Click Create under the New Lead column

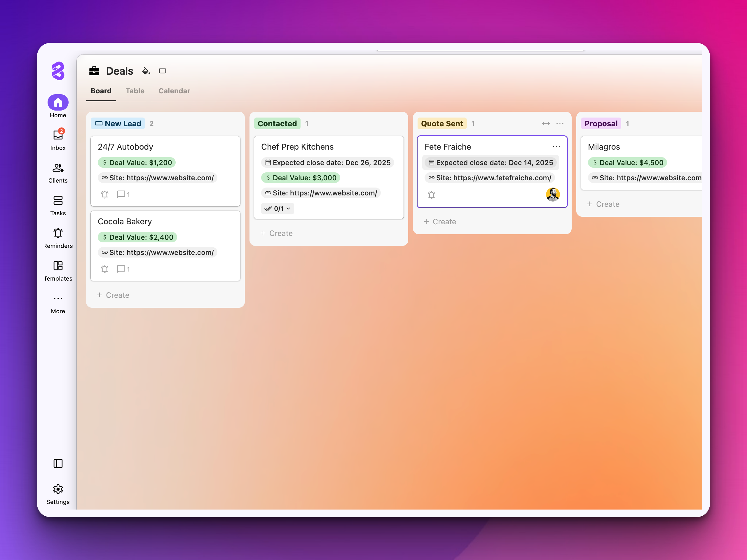[113, 295]
